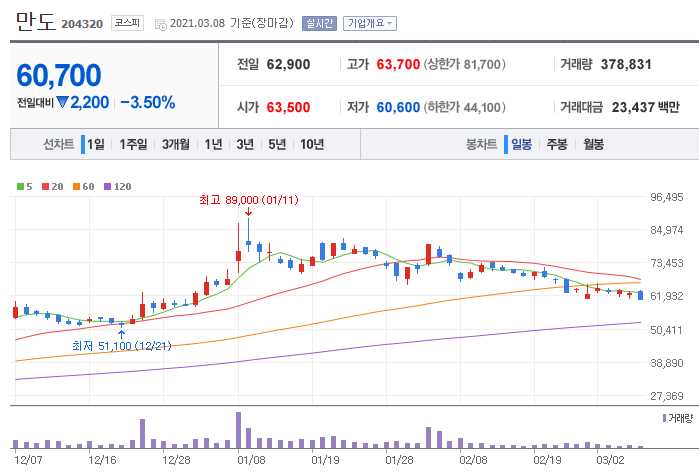The height and width of the screenshot is (473, 699).
Task: Open the 기업개요 dropdown
Action: click(370, 23)
